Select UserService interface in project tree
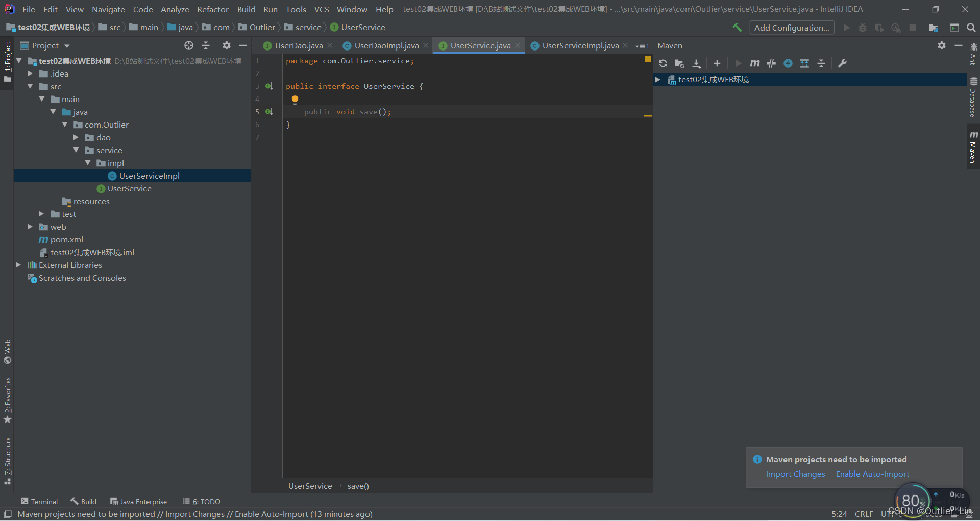 [129, 188]
